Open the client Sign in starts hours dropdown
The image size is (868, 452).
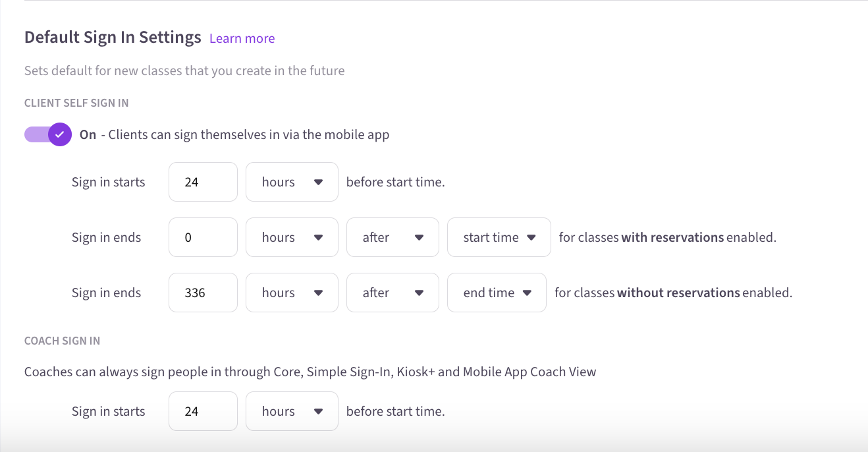tap(292, 182)
